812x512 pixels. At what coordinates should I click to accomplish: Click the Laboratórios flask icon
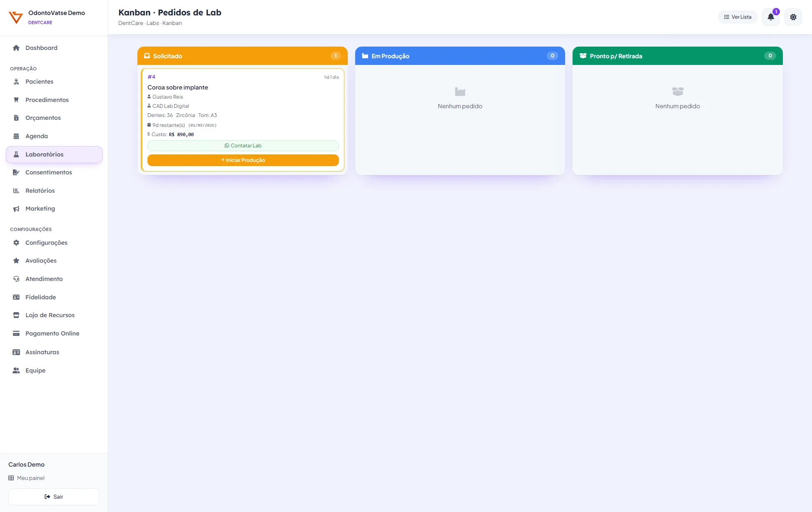pos(16,154)
